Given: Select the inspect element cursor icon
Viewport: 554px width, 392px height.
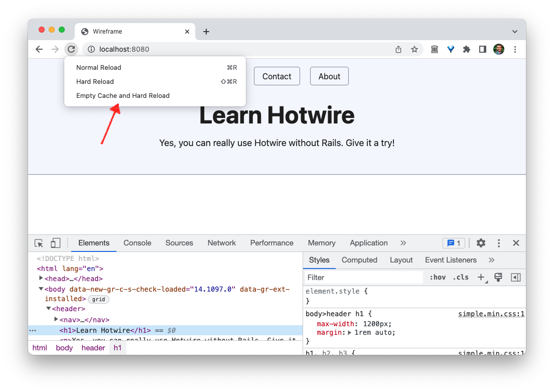Looking at the screenshot, I should click(x=39, y=243).
